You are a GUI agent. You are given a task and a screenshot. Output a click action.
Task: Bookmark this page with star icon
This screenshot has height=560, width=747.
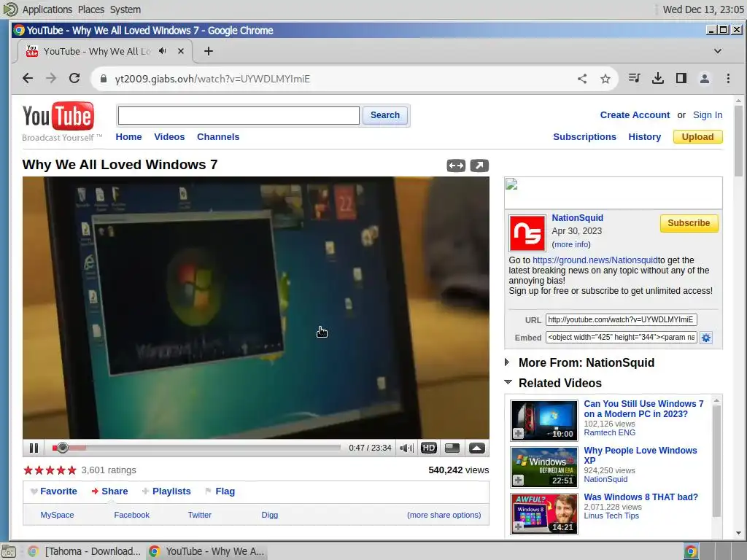pos(605,79)
